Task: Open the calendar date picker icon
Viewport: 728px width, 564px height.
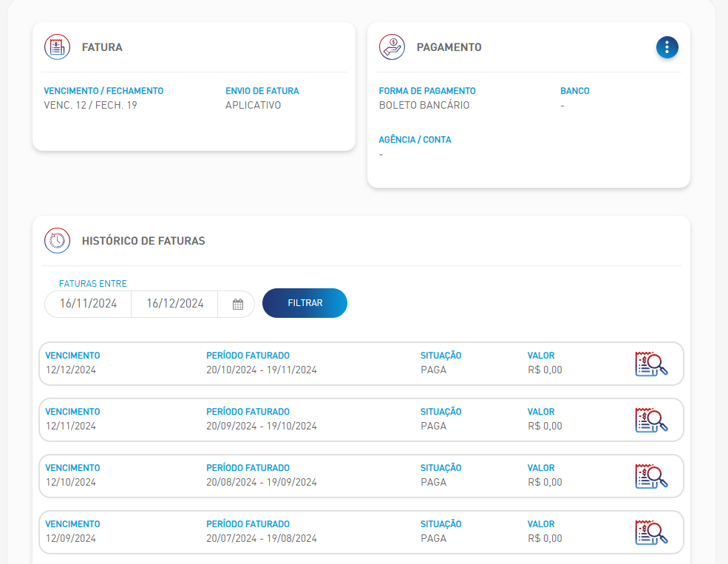Action: coord(238,304)
